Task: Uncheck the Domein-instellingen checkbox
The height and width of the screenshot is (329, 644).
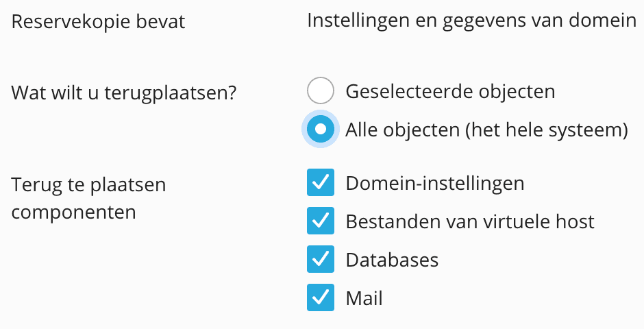Action: click(x=321, y=183)
